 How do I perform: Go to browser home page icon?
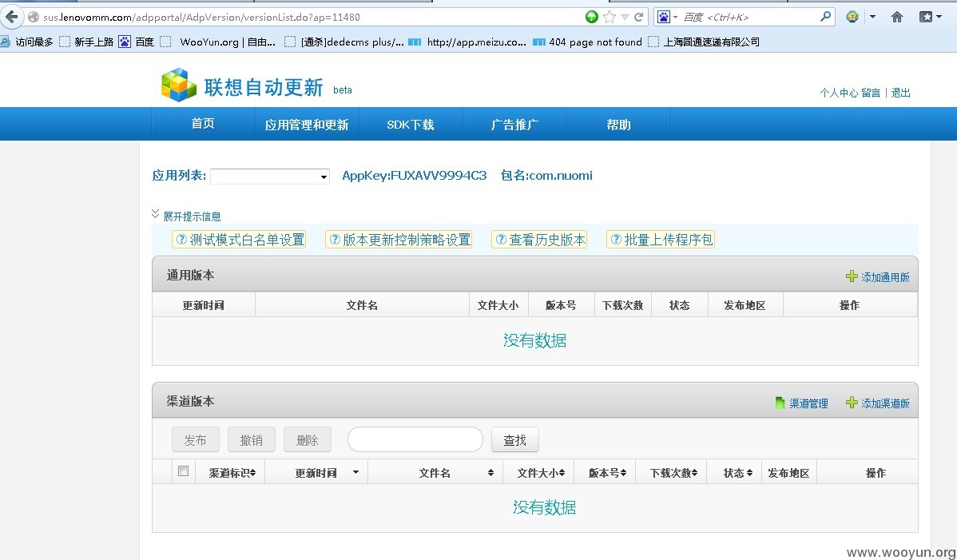click(x=896, y=17)
